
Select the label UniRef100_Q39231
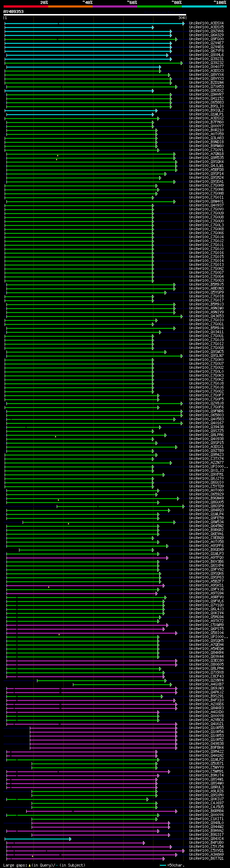[x=206, y=59]
